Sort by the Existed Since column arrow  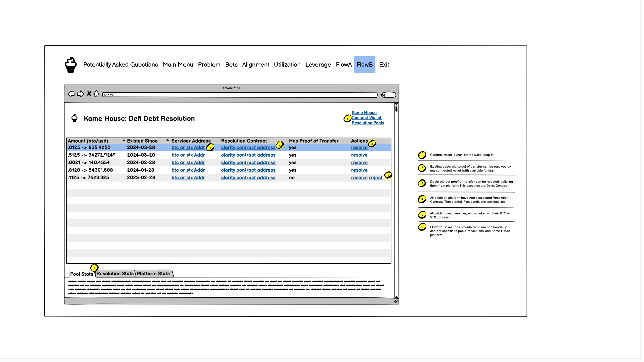tap(168, 140)
